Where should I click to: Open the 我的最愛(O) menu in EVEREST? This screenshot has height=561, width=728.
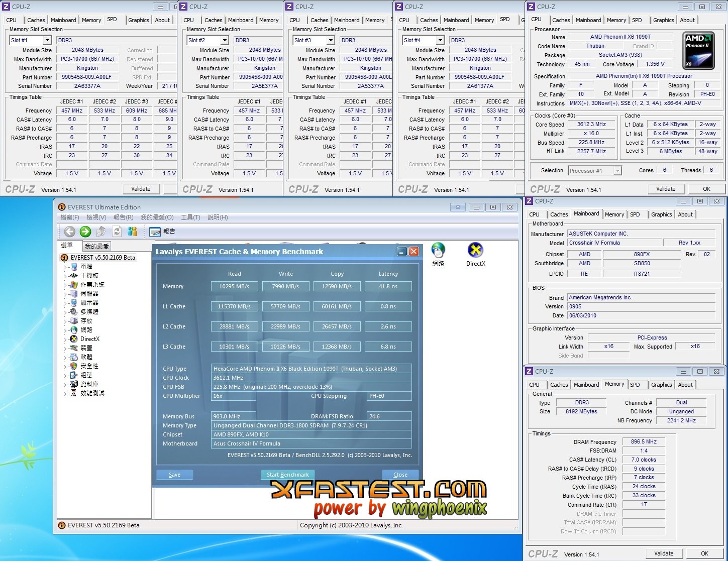157,217
